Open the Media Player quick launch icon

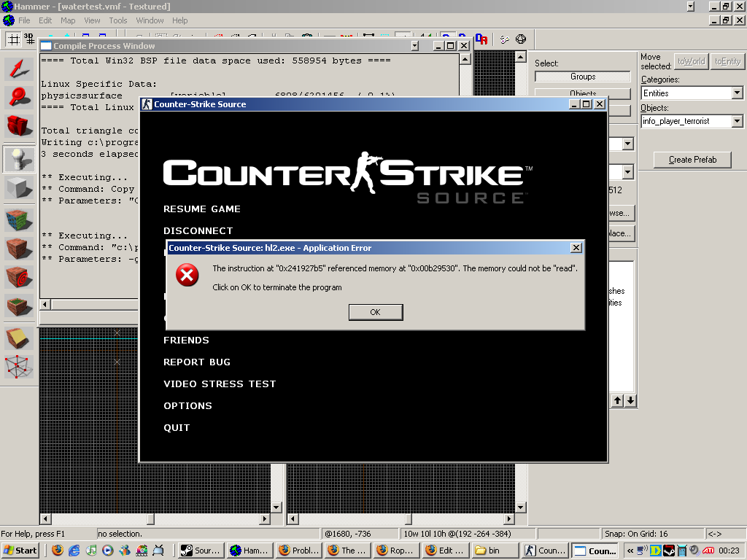pos(108,551)
